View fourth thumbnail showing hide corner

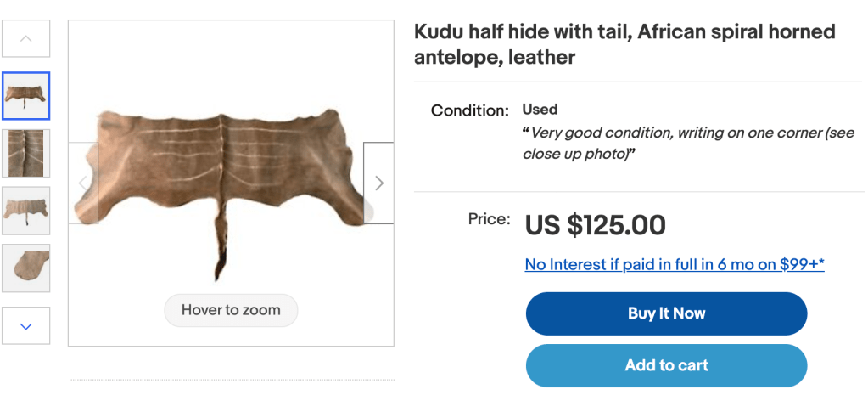pyautogui.click(x=26, y=268)
